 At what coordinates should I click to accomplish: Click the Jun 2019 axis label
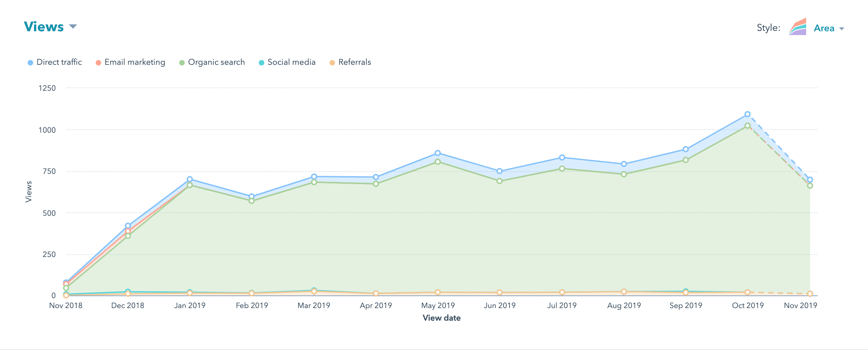coord(500,305)
